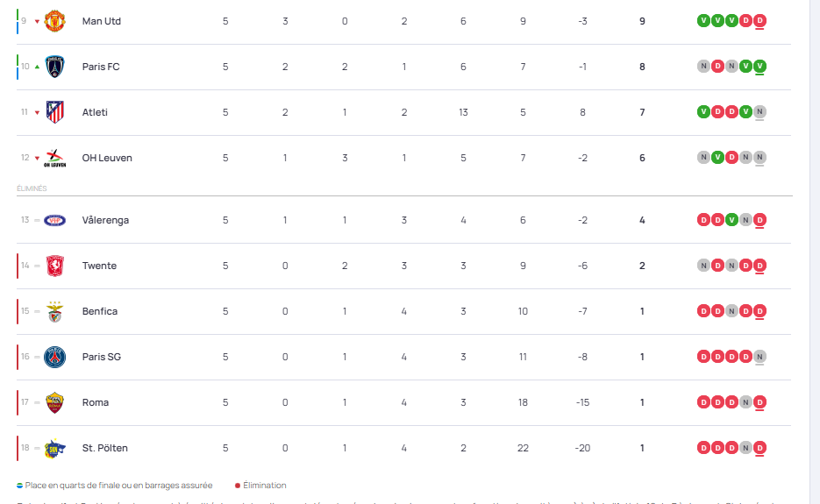Open the Roma club crest
Viewport: 820px width, 504px height.
tap(55, 402)
